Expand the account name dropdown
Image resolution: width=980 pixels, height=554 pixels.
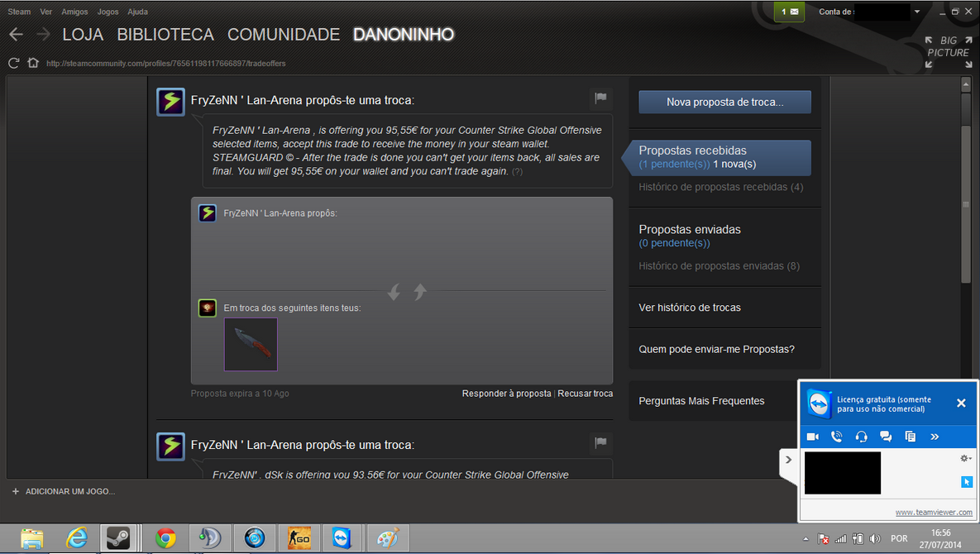916,12
